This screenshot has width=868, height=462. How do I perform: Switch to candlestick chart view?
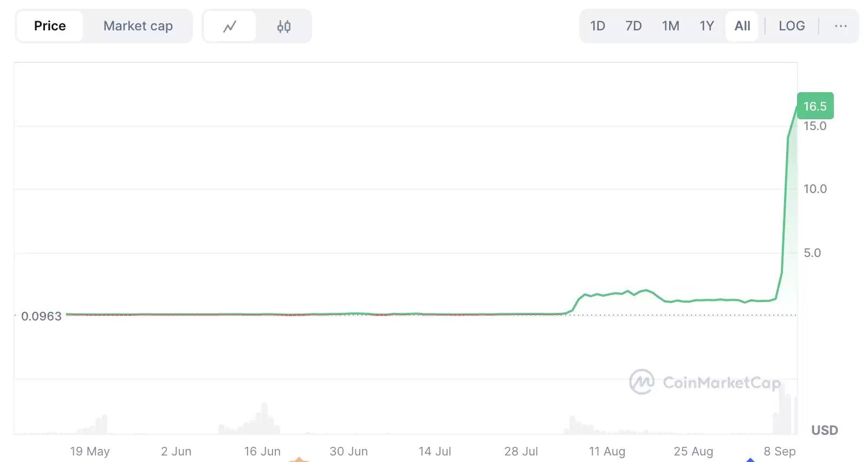tap(284, 26)
